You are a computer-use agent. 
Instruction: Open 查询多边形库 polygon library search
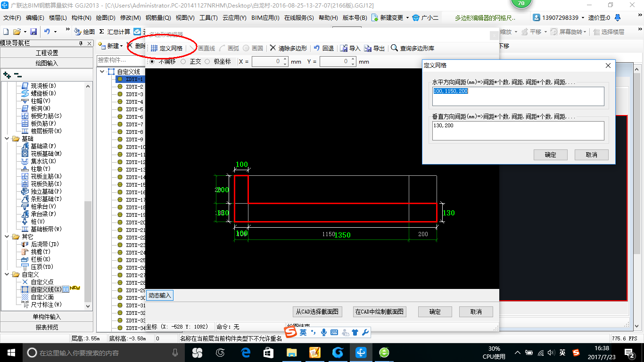pos(413,48)
